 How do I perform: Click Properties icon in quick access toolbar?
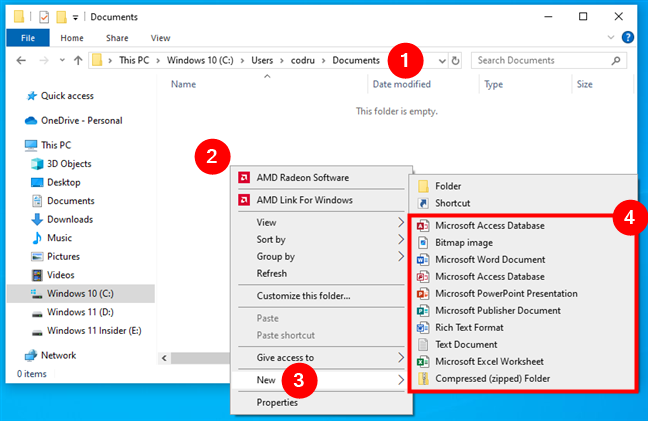coord(44,17)
